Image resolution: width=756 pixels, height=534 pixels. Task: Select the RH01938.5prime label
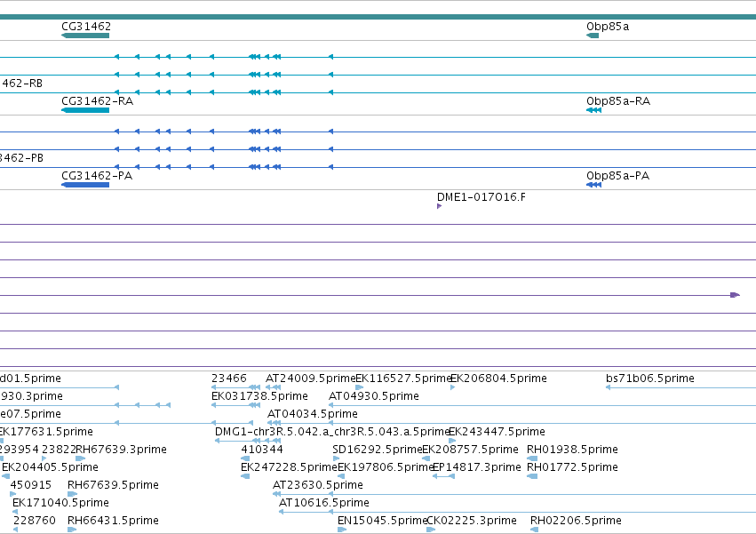pos(572,450)
